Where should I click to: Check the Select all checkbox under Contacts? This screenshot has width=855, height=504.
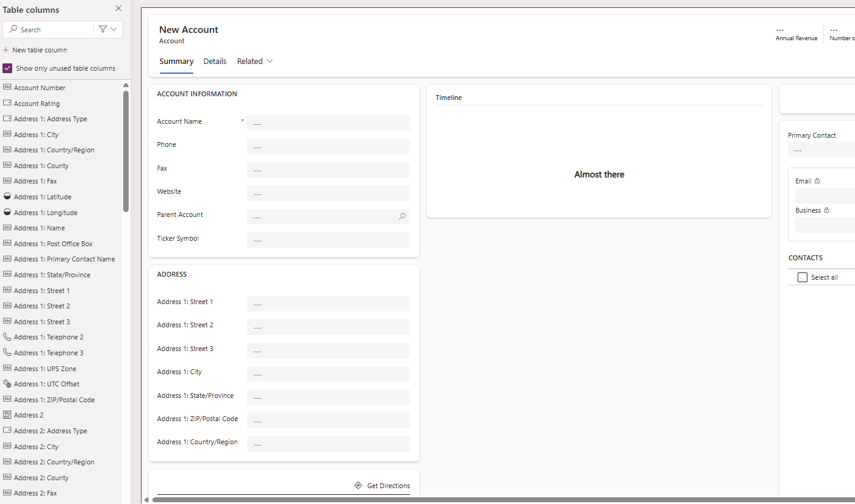click(x=802, y=277)
